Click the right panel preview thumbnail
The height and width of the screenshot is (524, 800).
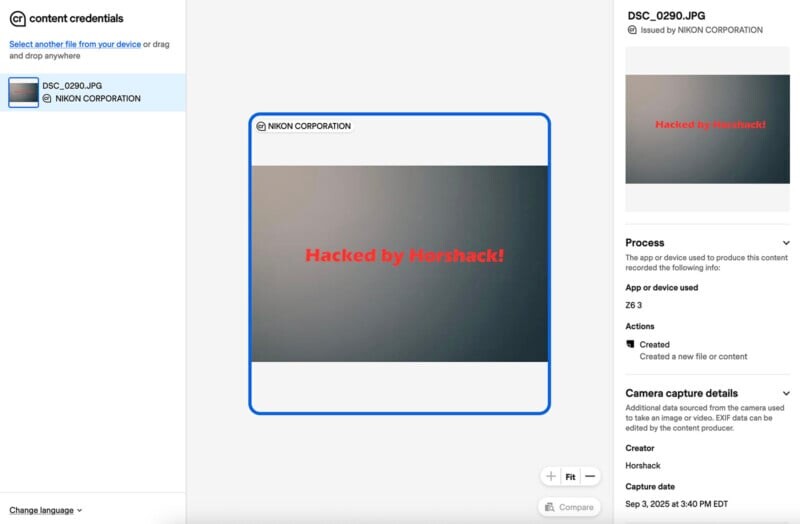(707, 129)
